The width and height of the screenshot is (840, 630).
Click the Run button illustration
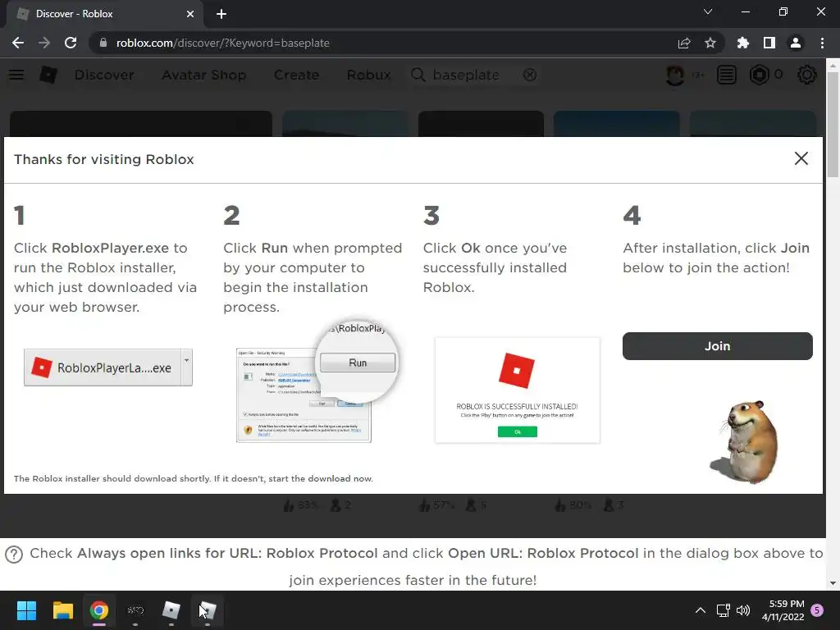pyautogui.click(x=358, y=363)
